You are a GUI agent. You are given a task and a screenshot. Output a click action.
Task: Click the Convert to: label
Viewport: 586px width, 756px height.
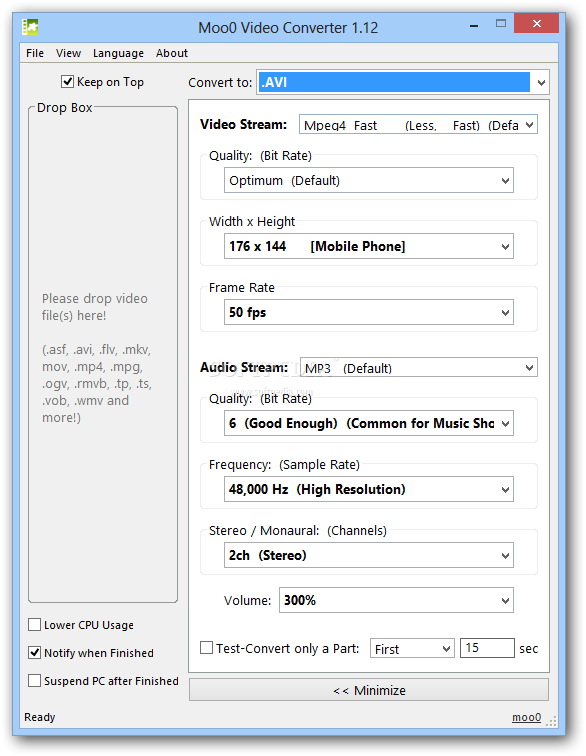pyautogui.click(x=220, y=82)
